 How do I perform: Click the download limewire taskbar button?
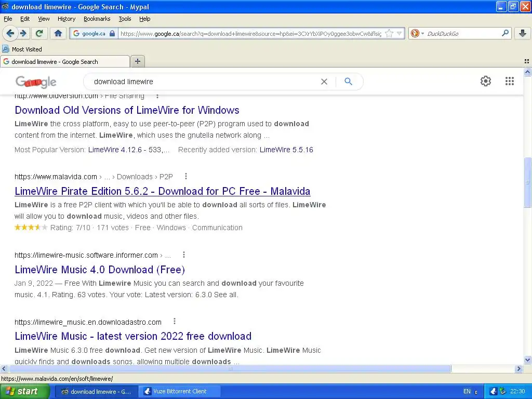pos(96,391)
